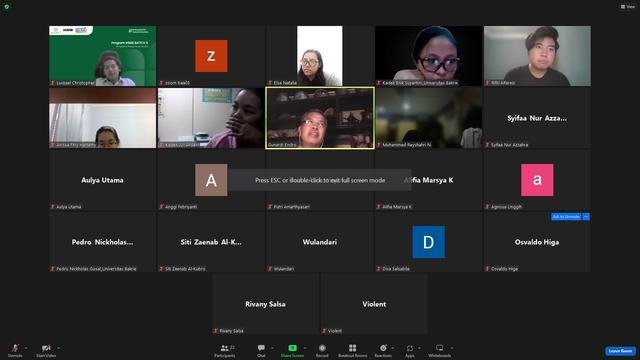The height and width of the screenshot is (360, 640).
Task: Select Kadek Enik Suyantini's video tile
Action: tap(429, 56)
